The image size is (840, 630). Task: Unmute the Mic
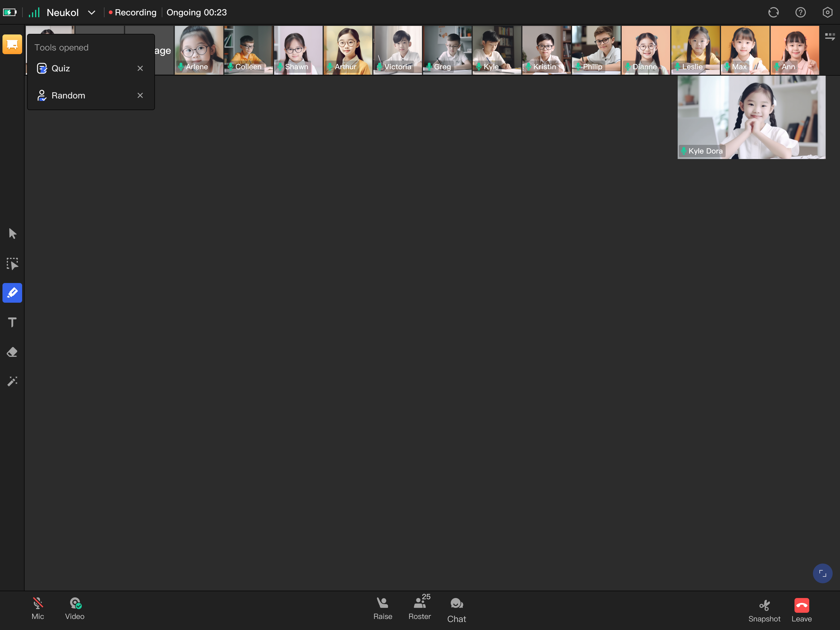(38, 608)
